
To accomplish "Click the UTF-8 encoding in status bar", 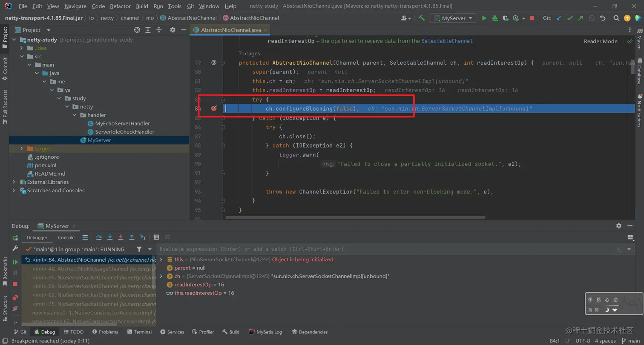I will [583, 341].
